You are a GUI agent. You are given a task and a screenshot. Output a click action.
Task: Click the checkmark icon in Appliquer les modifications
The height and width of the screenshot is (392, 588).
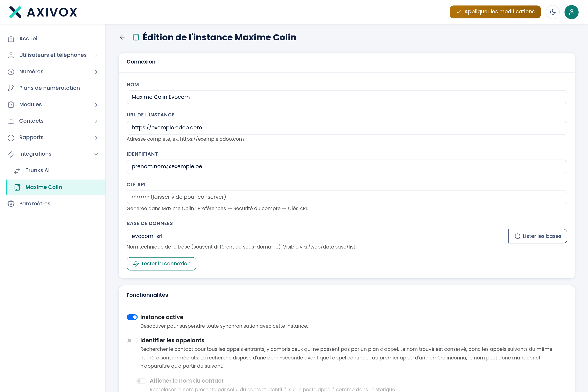click(459, 12)
